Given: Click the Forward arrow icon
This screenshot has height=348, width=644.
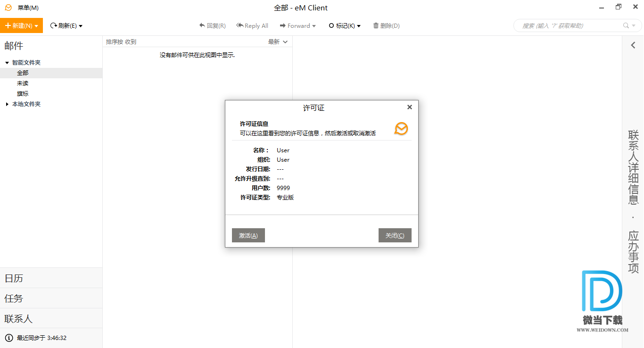Looking at the screenshot, I should pyautogui.click(x=283, y=25).
